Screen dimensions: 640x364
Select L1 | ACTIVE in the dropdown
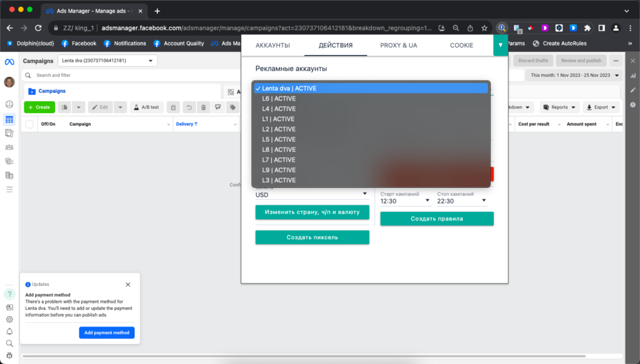pyautogui.click(x=371, y=119)
